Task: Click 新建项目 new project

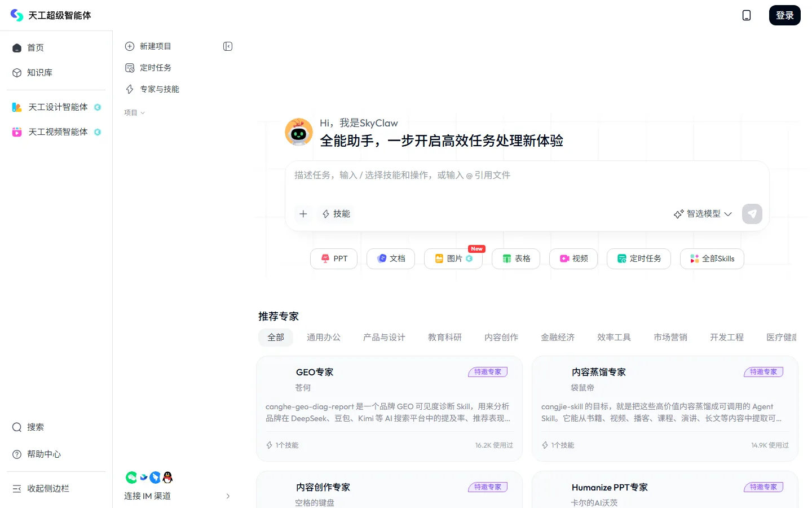Action: tap(148, 46)
